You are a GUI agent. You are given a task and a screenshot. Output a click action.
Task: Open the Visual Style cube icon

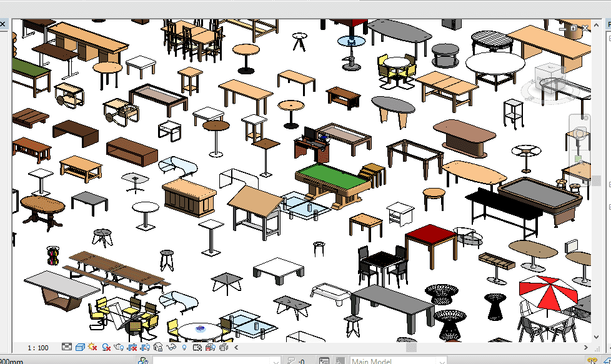(x=80, y=347)
